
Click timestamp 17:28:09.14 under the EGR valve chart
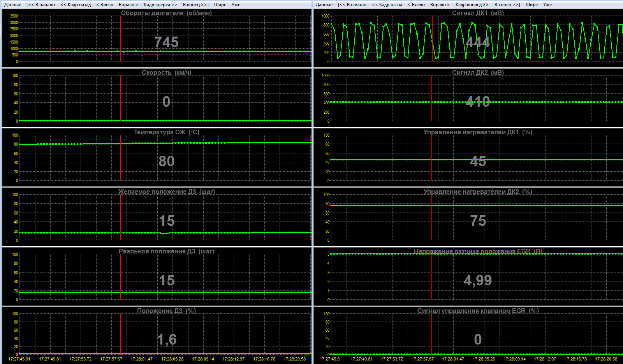point(515,359)
